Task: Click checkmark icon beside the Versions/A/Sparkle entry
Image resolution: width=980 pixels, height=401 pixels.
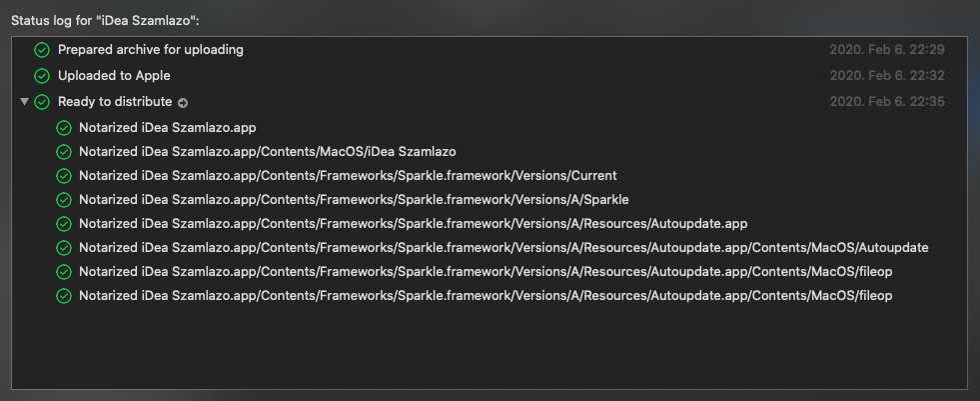Action: click(64, 200)
